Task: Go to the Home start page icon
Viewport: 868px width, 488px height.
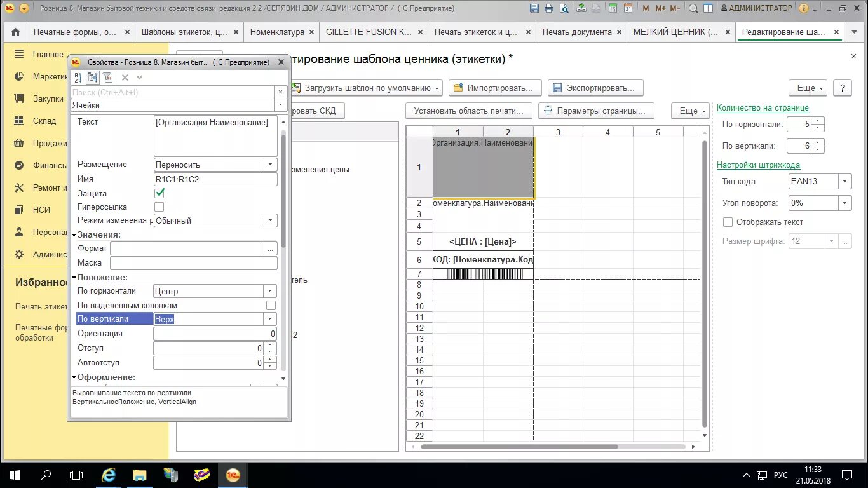Action: coord(15,32)
